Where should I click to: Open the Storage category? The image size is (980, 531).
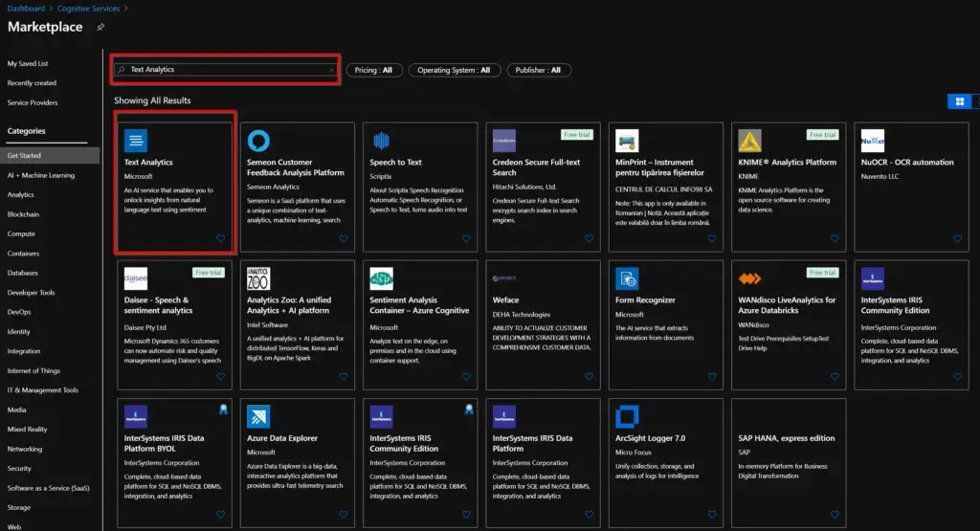click(19, 507)
